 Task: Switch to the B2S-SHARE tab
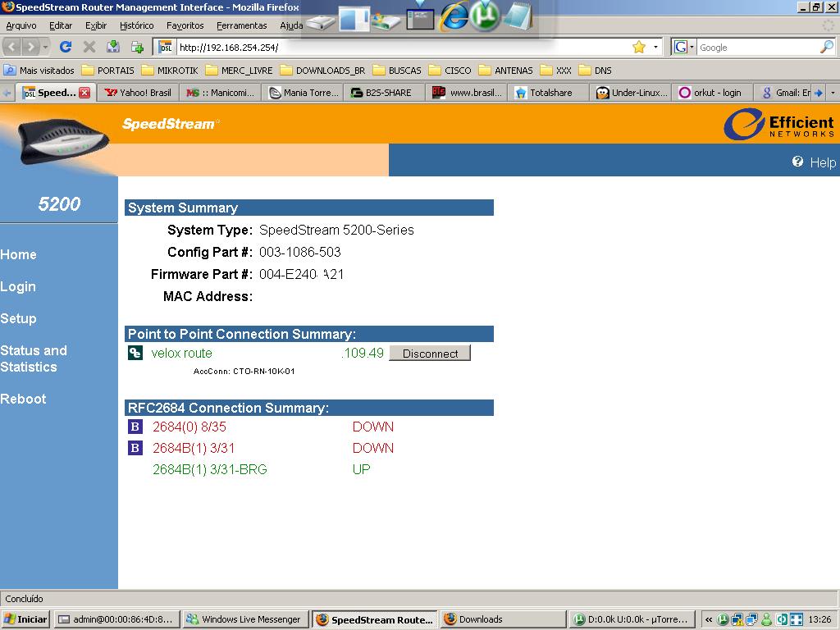coord(385,93)
